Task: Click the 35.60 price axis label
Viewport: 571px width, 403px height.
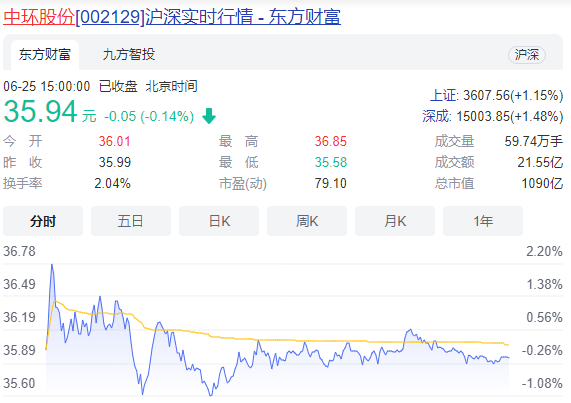Action: (19, 383)
